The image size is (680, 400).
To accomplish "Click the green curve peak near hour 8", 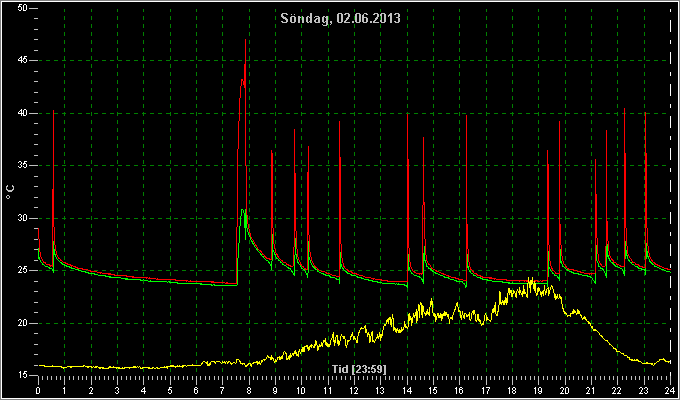I will click(243, 210).
